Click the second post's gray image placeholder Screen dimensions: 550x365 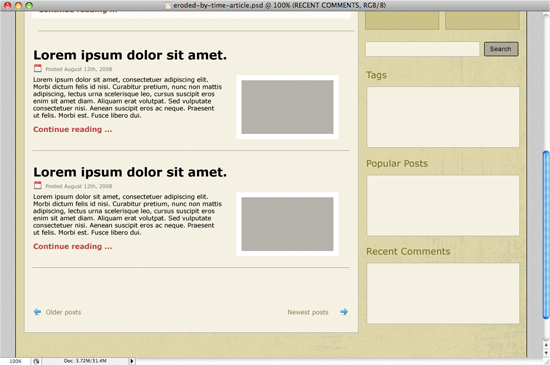[x=287, y=224]
